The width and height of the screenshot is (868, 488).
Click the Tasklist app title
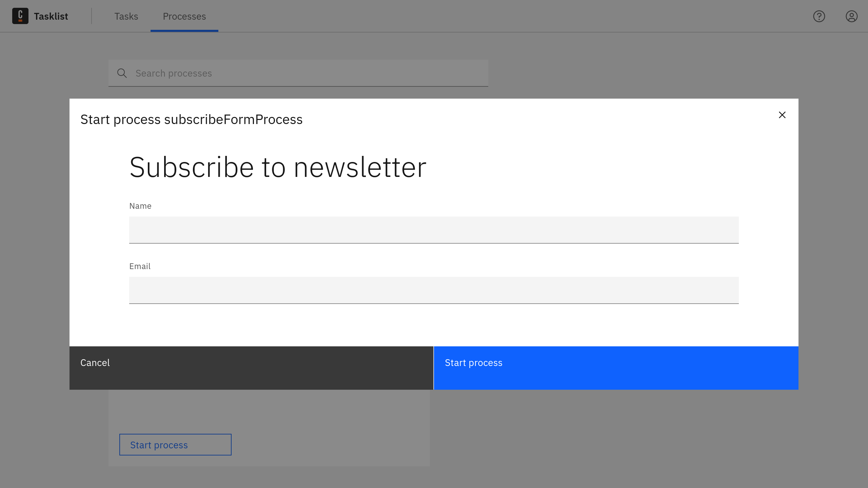(51, 16)
